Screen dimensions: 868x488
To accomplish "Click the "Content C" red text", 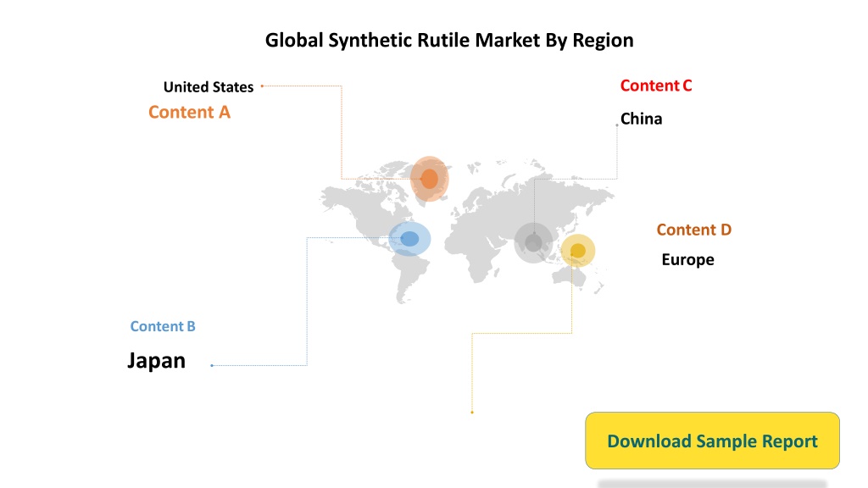I will [x=656, y=86].
